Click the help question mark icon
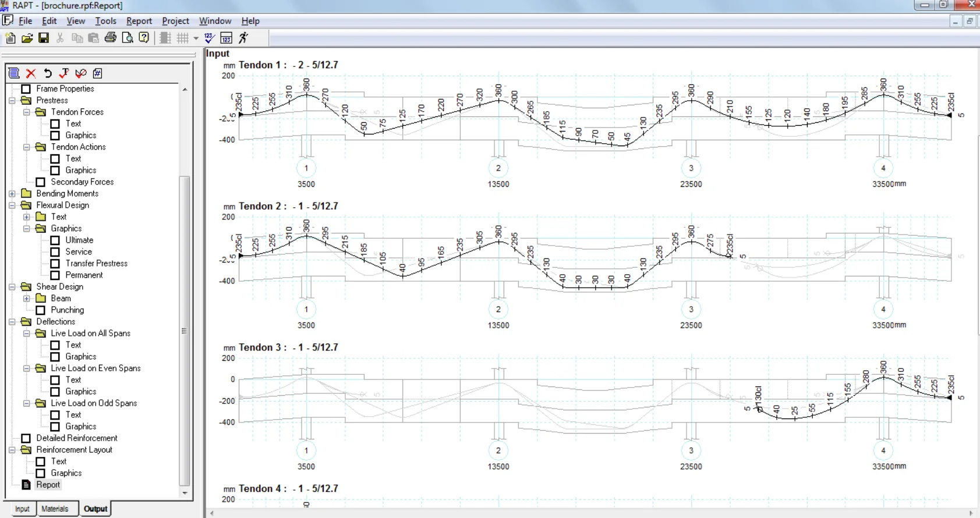Viewport: 980px width, 518px height. point(144,38)
